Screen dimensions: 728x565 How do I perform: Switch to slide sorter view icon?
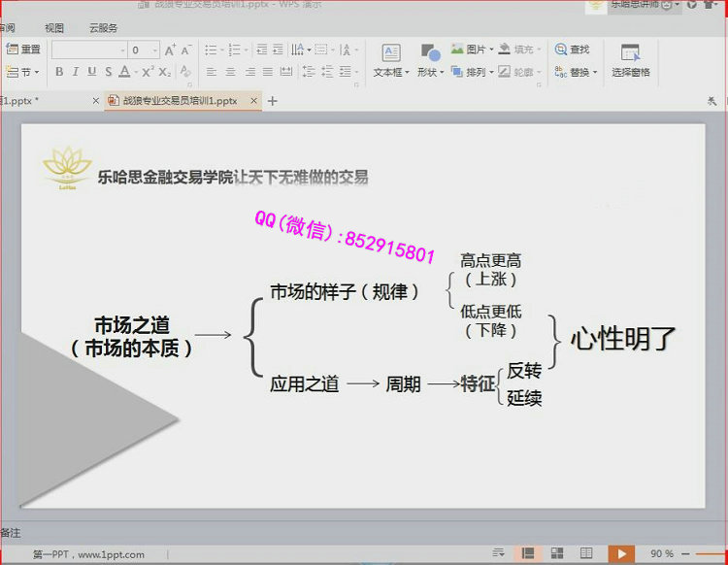tap(557, 553)
